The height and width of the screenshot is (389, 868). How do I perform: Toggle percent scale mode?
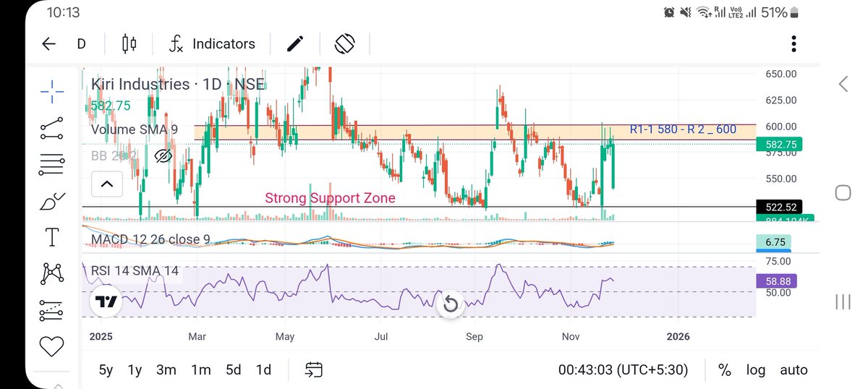[724, 369]
